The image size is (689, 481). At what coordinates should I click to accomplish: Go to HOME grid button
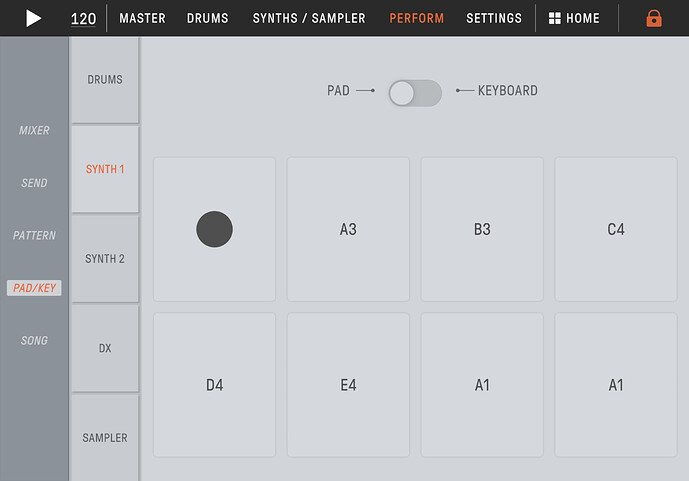[x=574, y=18]
